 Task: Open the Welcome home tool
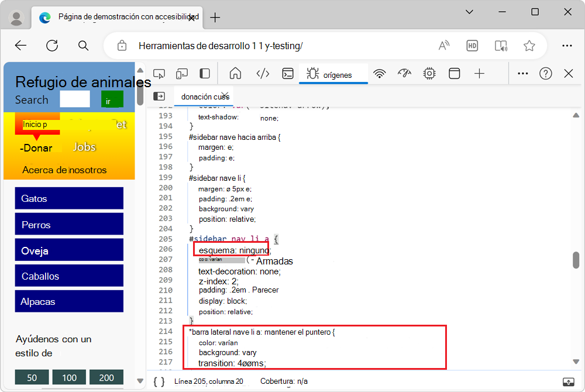coord(235,74)
